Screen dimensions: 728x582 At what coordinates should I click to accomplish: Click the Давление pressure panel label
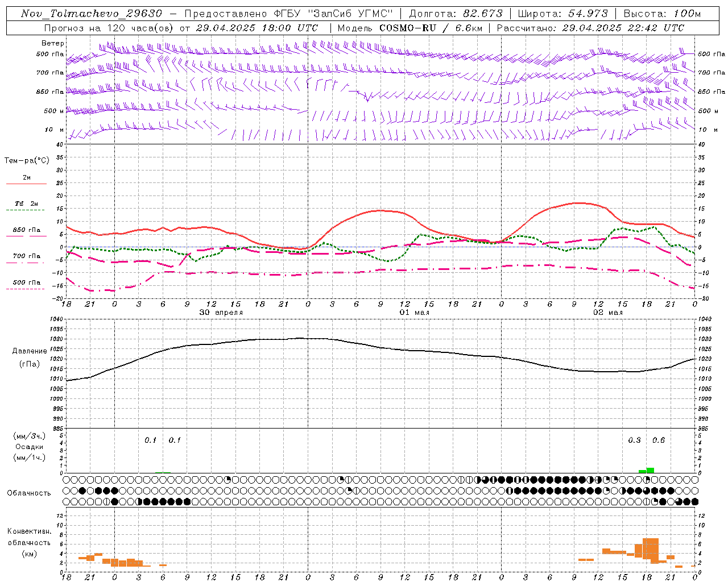[x=30, y=351]
